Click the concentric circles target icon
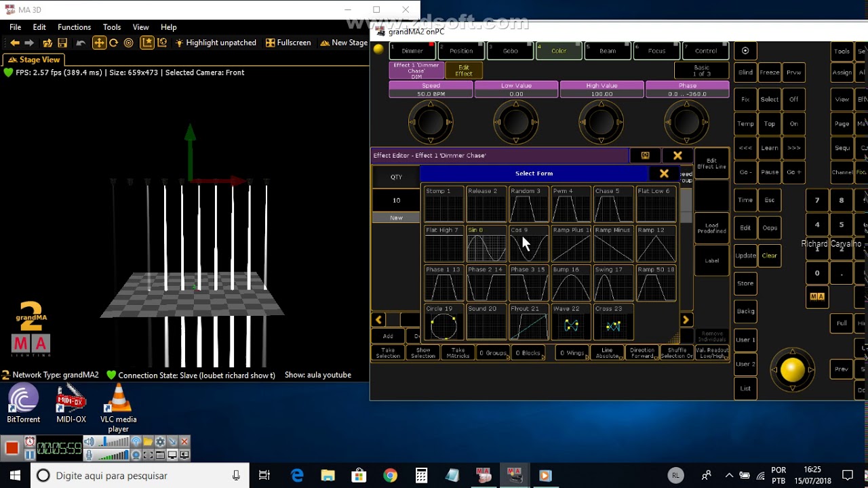 [x=129, y=43]
